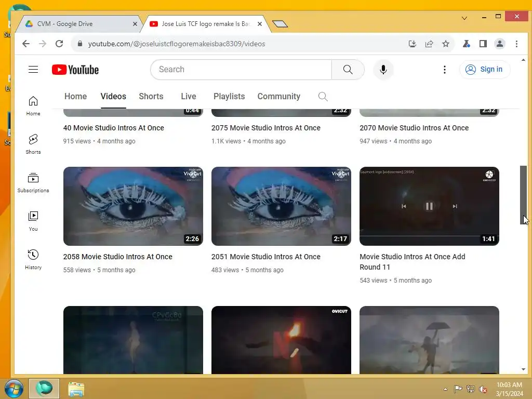Bookmark this page with star icon

pos(446,44)
